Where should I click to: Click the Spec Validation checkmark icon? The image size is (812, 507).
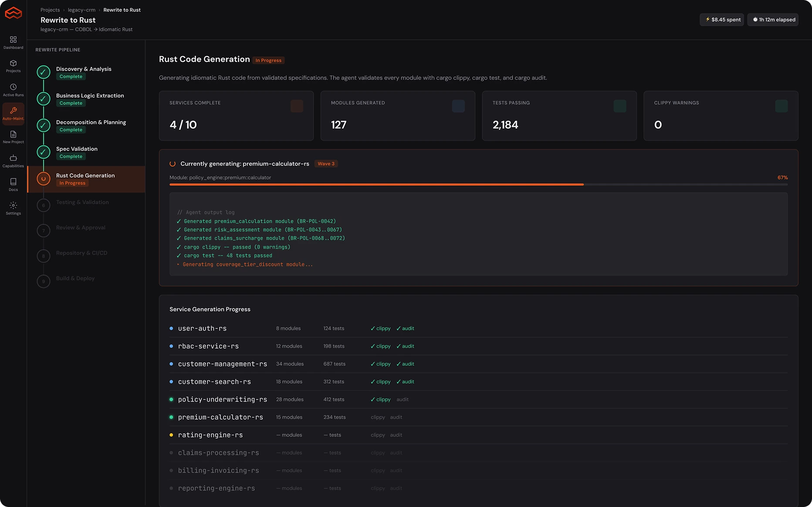click(x=43, y=152)
